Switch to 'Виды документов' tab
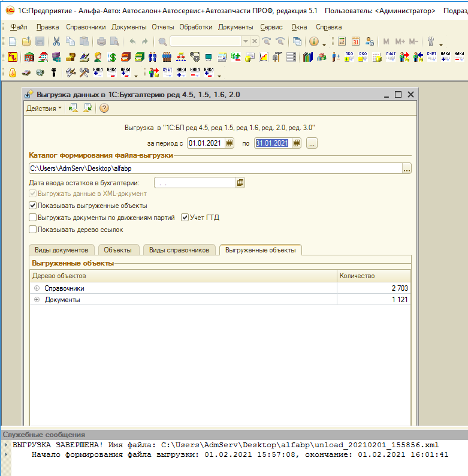The image size is (468, 476). [x=61, y=250]
